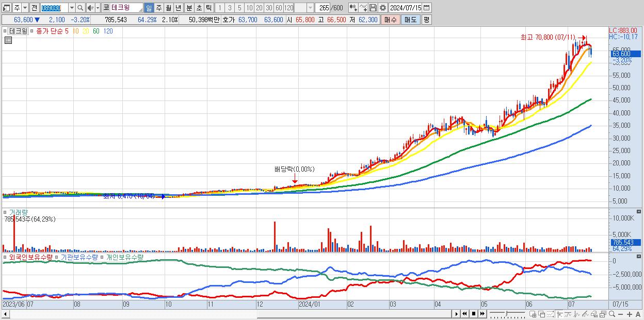
Task: Click the stock code input field 089030
Action: click(54, 8)
